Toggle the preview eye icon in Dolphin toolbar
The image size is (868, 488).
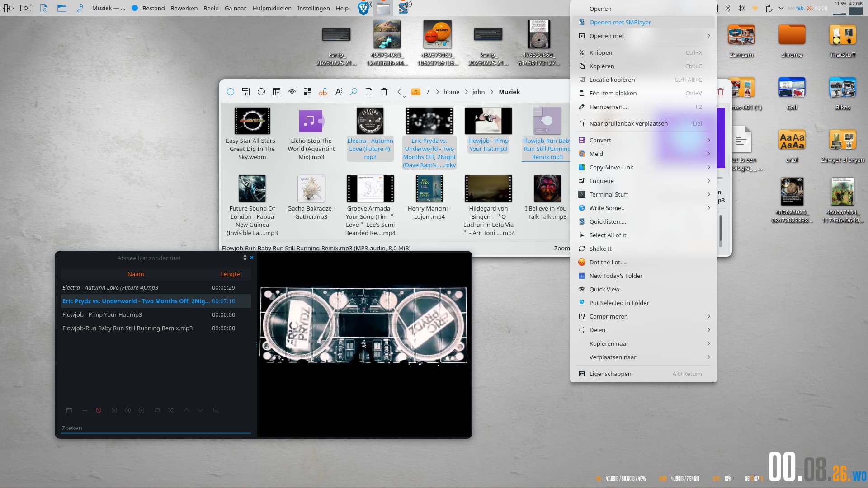pos(292,92)
